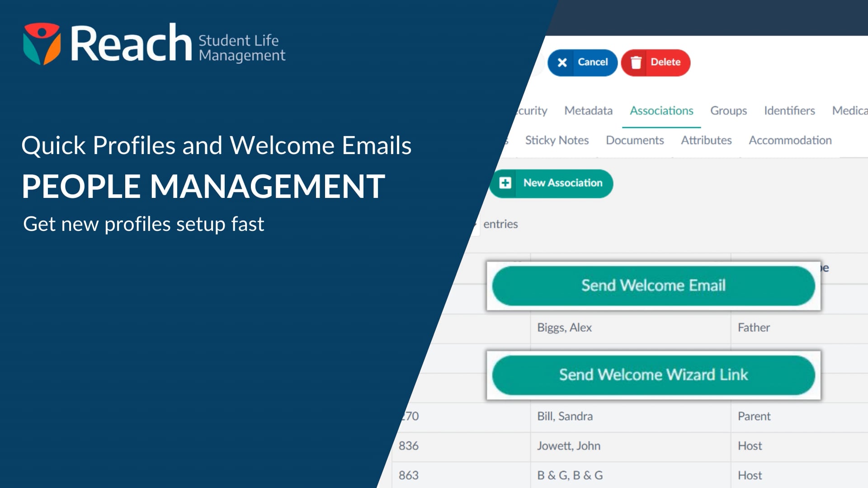Click Send Welcome Email
The height and width of the screenshot is (488, 868).
(x=653, y=285)
